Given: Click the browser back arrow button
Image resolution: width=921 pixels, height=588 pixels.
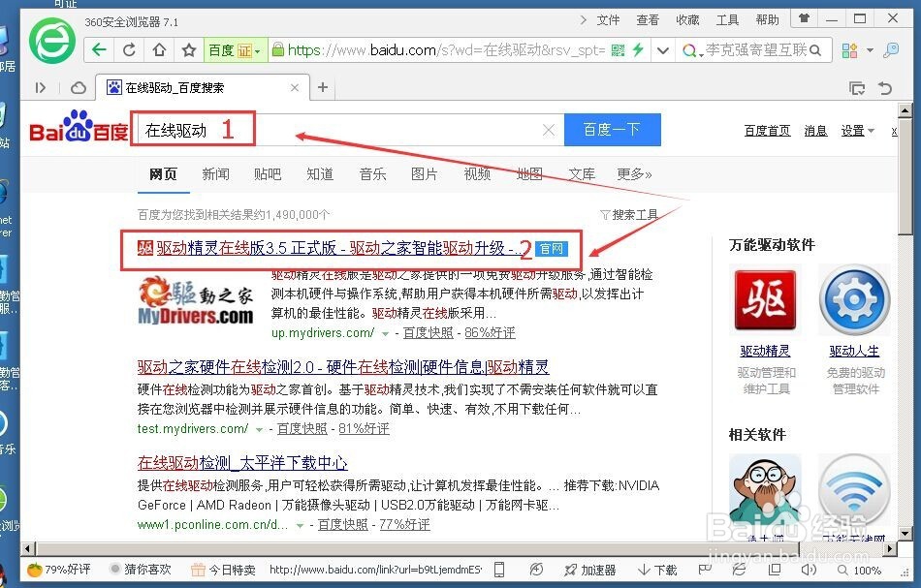Looking at the screenshot, I should pos(99,49).
